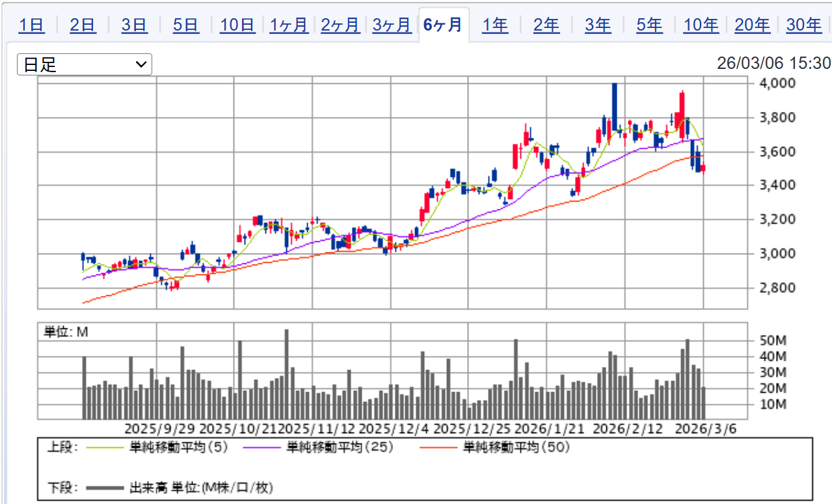Click the 2,800 price axis label
Viewport: 832px width, 504px height.
[778, 287]
